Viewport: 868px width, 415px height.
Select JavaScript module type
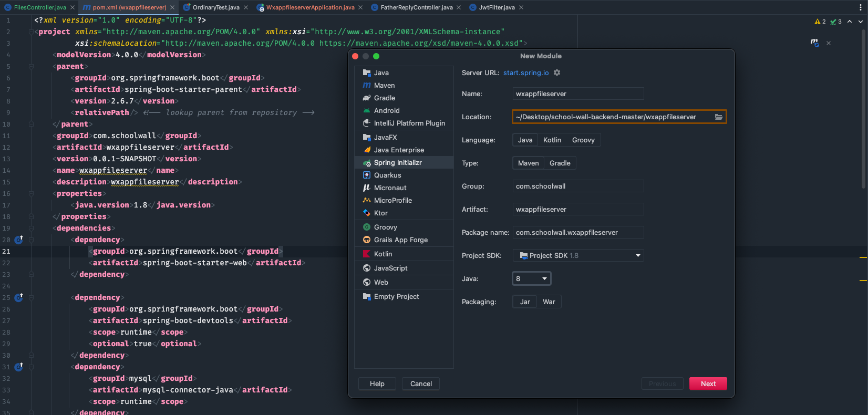pos(404,268)
